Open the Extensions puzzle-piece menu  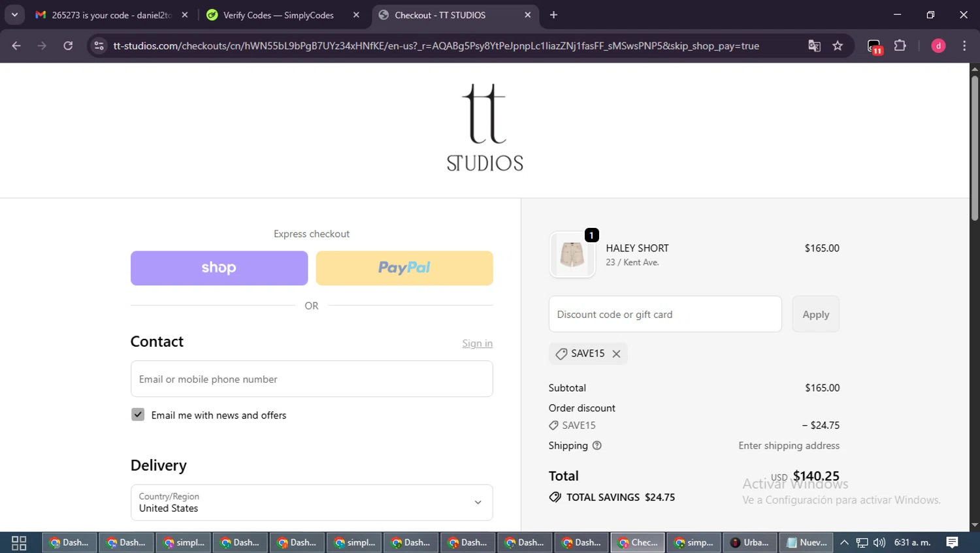(x=900, y=46)
